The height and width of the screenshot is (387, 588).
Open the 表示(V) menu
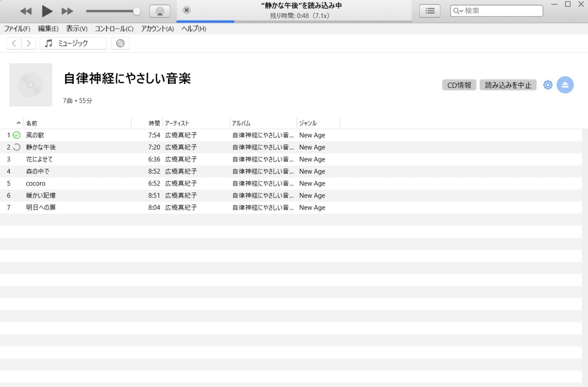(x=77, y=29)
